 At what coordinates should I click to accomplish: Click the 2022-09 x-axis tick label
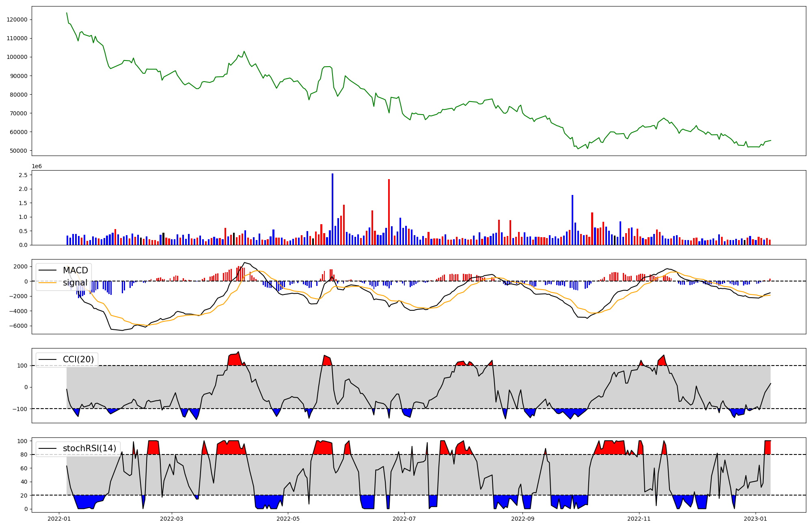tap(523, 519)
